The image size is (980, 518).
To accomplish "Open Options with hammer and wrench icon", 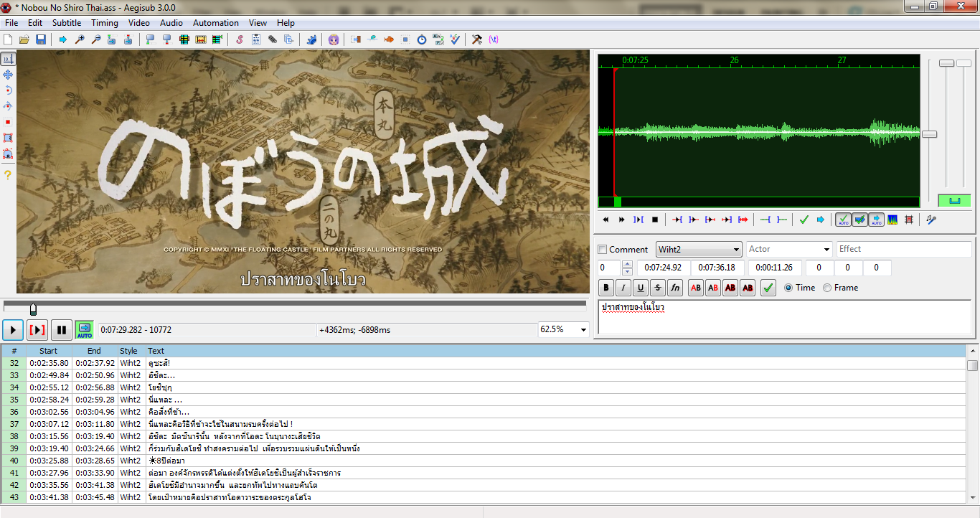I will 476,39.
